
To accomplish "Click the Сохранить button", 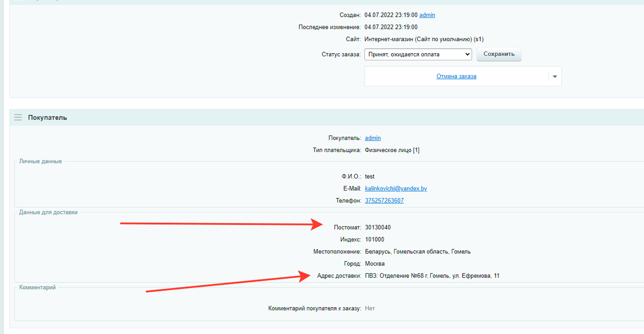I will (x=499, y=54).
